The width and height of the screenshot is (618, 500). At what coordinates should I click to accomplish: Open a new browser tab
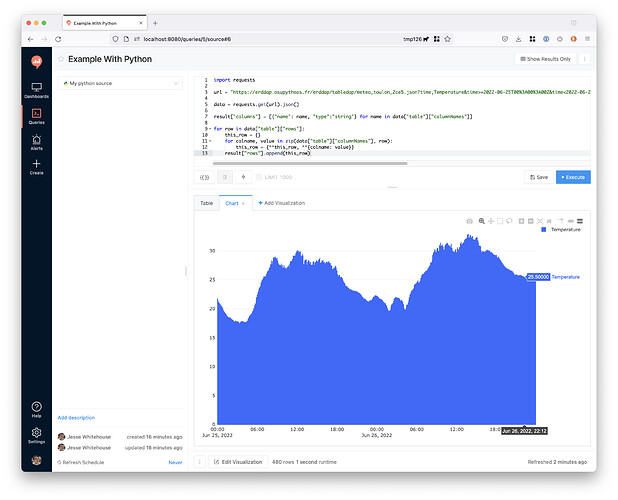(x=155, y=23)
